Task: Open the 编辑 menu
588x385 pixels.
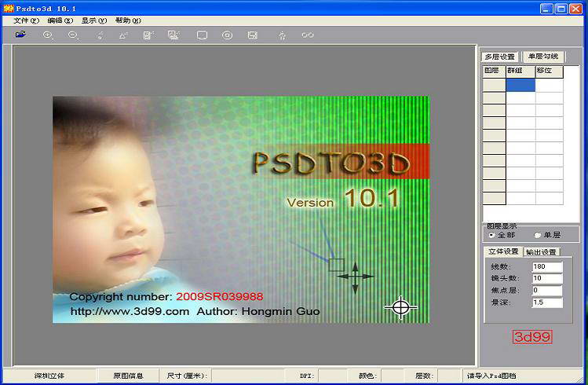Action: click(x=60, y=20)
